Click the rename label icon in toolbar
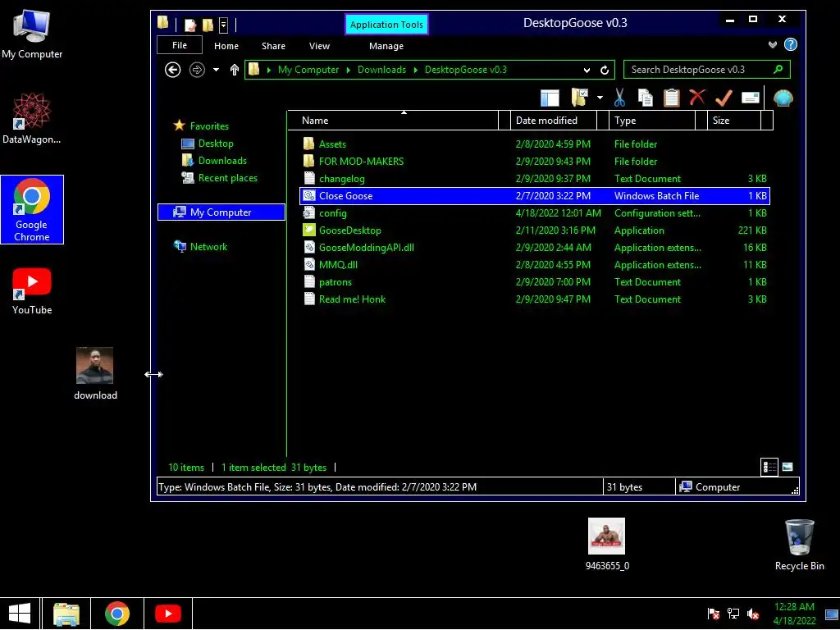This screenshot has height=630, width=840. pos(750,98)
